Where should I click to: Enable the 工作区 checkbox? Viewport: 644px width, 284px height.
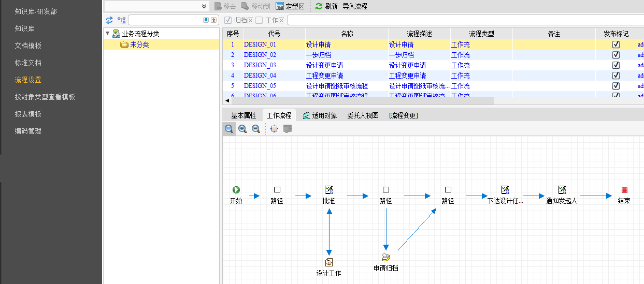(259, 20)
